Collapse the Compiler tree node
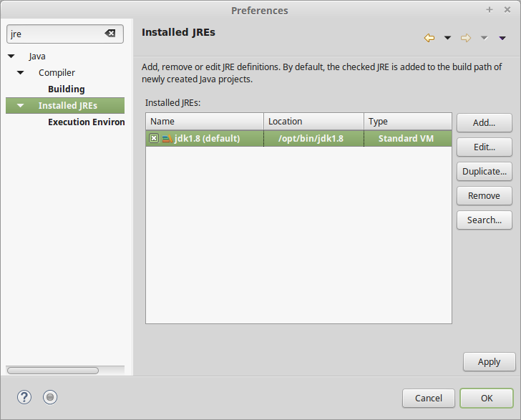This screenshot has width=521, height=420. (x=21, y=72)
